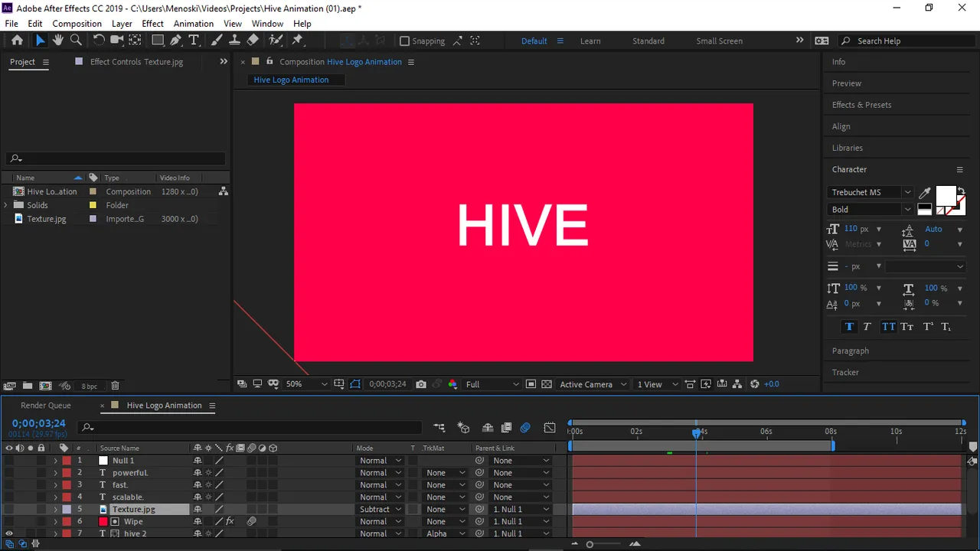Select the Selection arrow tool
The width and height of the screenshot is (980, 551).
pyautogui.click(x=40, y=41)
